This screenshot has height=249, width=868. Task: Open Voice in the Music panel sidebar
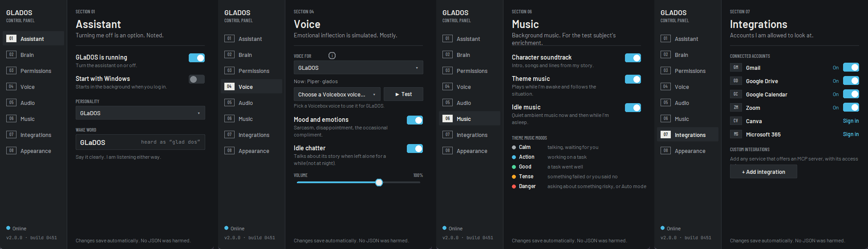point(470,87)
